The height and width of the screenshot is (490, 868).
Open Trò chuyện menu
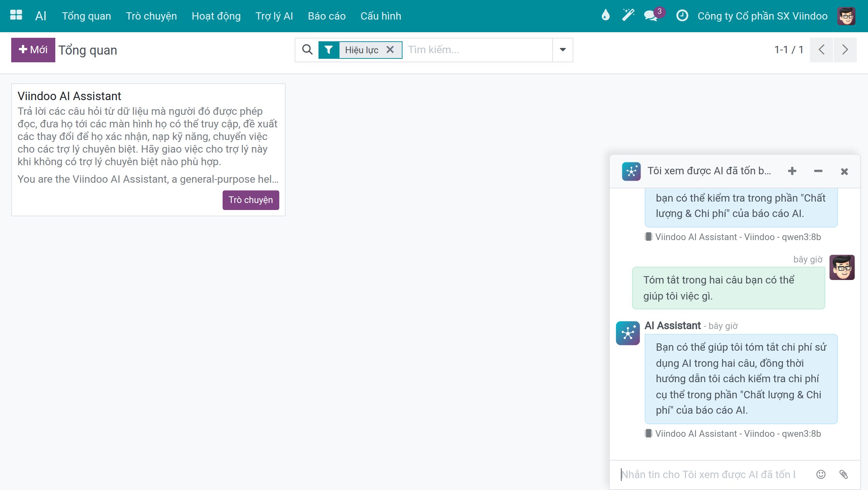click(151, 16)
